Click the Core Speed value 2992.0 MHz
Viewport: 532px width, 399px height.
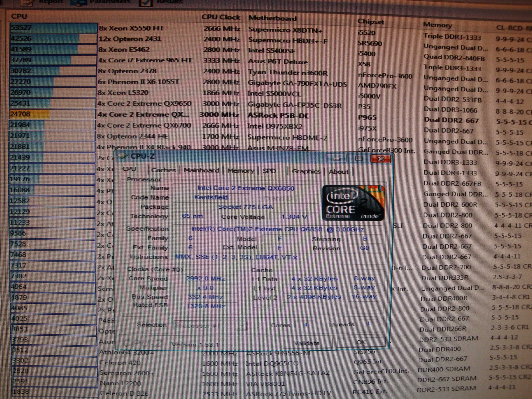pyautogui.click(x=205, y=279)
